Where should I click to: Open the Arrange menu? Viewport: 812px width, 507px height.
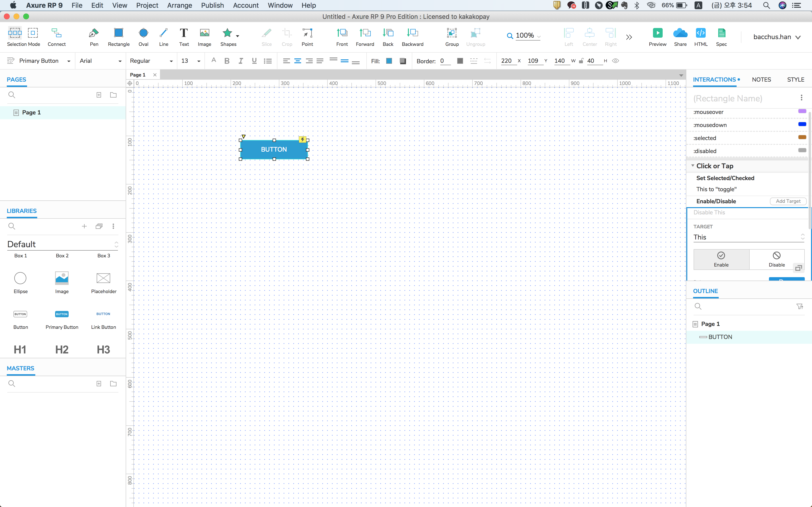pos(179,5)
